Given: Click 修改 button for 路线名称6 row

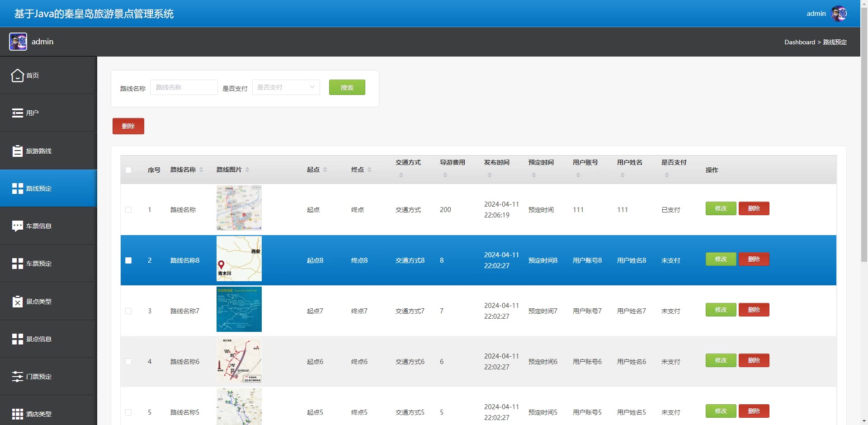Looking at the screenshot, I should [721, 360].
